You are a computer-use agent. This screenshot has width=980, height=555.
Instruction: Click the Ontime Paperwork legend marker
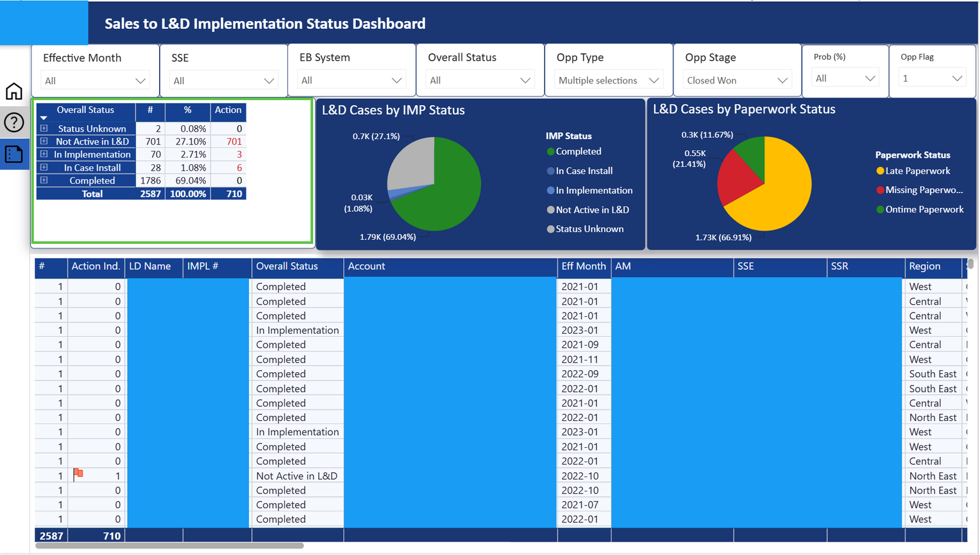click(880, 209)
